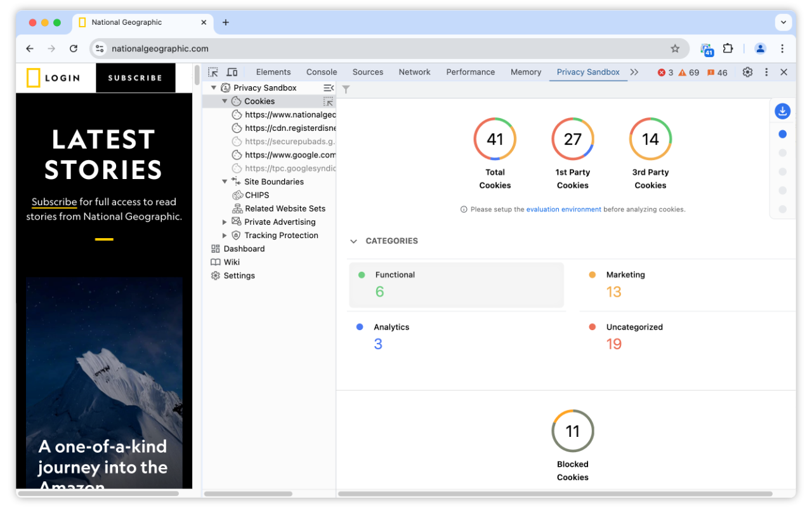This screenshot has height=508, width=812.
Task: Open the cookies filter funnel icon
Action: [x=346, y=90]
